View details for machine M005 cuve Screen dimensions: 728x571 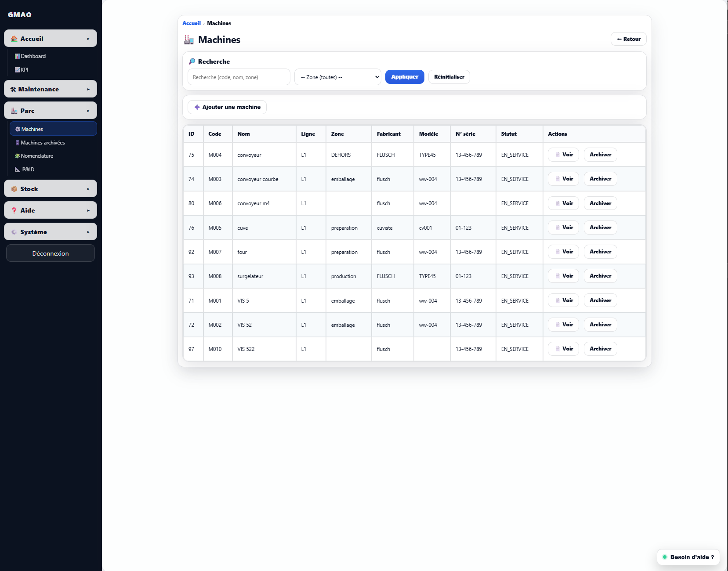click(563, 228)
